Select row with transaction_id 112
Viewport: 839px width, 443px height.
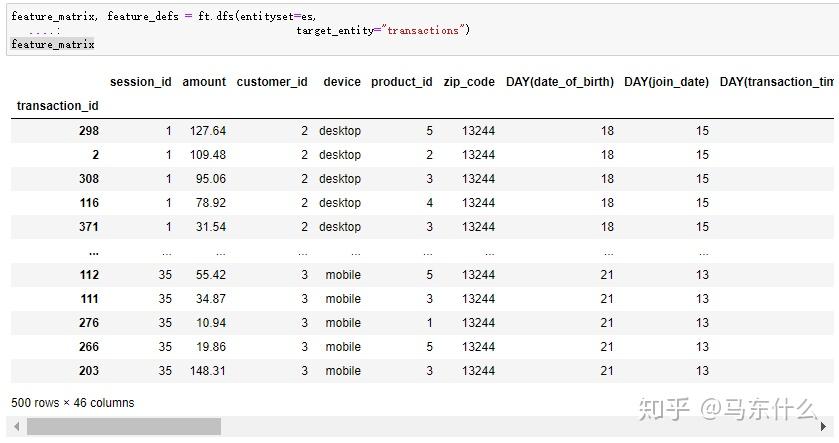[88, 275]
